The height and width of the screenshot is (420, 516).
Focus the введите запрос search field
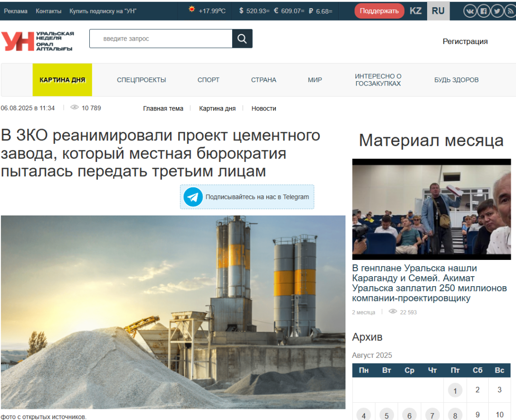pos(161,39)
